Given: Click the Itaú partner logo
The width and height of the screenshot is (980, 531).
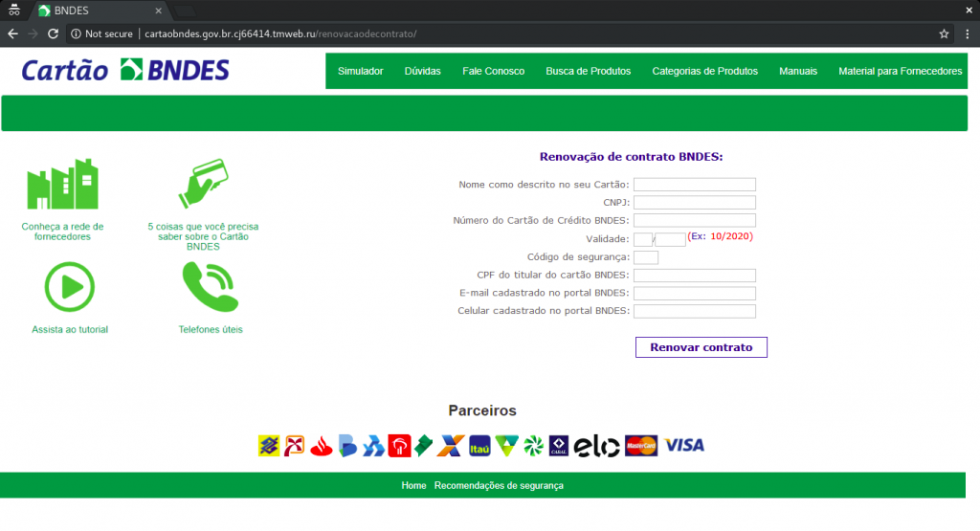Looking at the screenshot, I should 479,446.
